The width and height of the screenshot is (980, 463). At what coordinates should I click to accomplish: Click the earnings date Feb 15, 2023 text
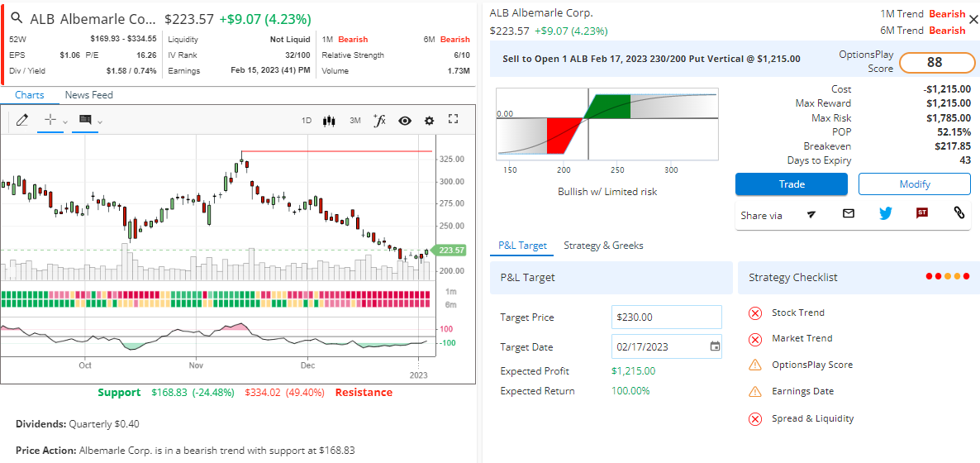(x=270, y=71)
